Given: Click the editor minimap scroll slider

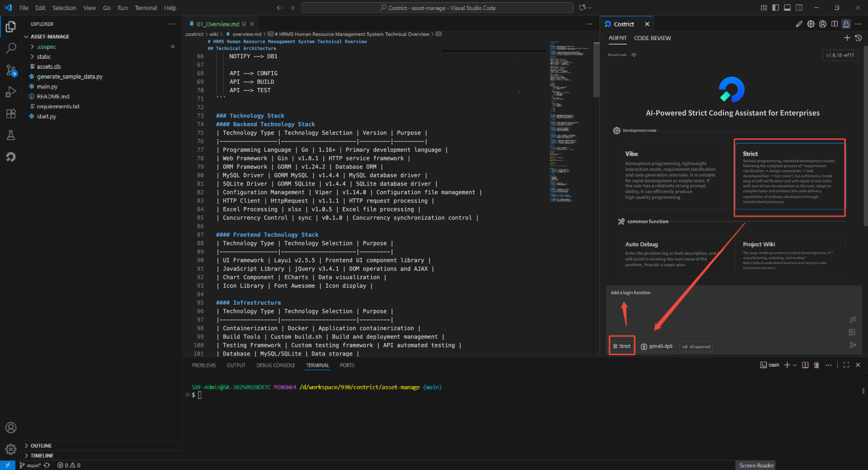Looking at the screenshot, I should coord(596,70).
